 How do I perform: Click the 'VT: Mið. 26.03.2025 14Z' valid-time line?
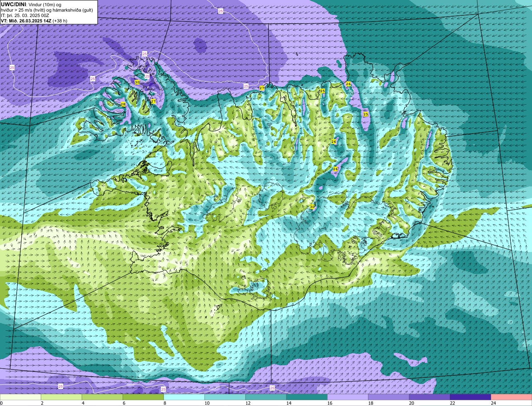point(26,20)
